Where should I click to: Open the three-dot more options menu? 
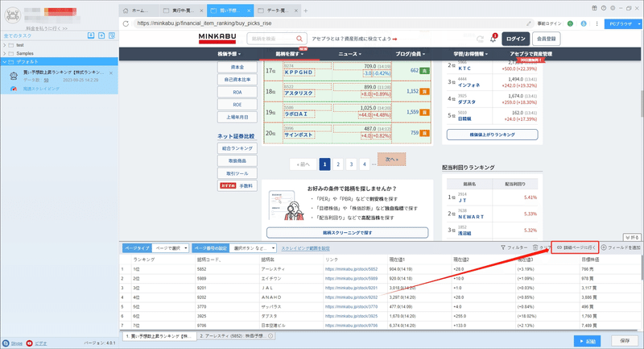click(x=597, y=24)
